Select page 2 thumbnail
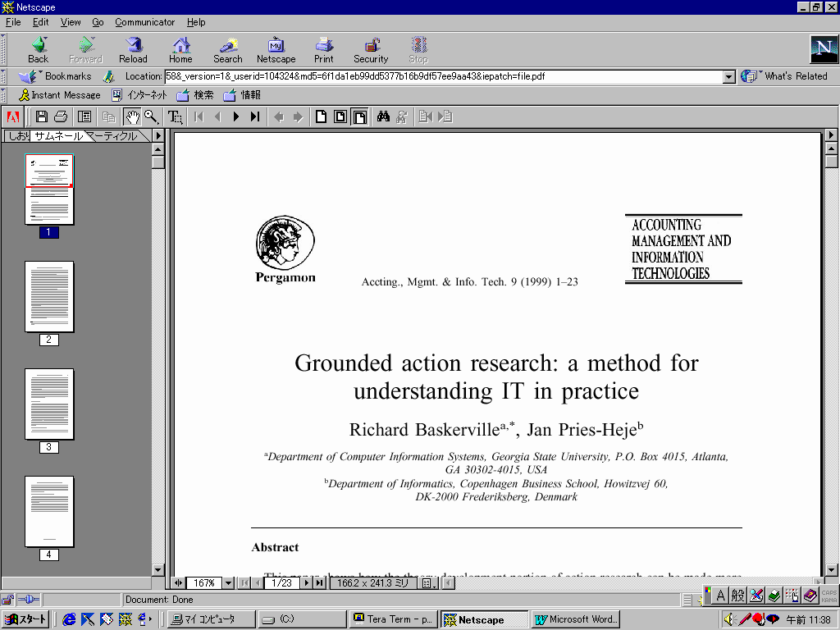840x630 pixels. tap(49, 297)
